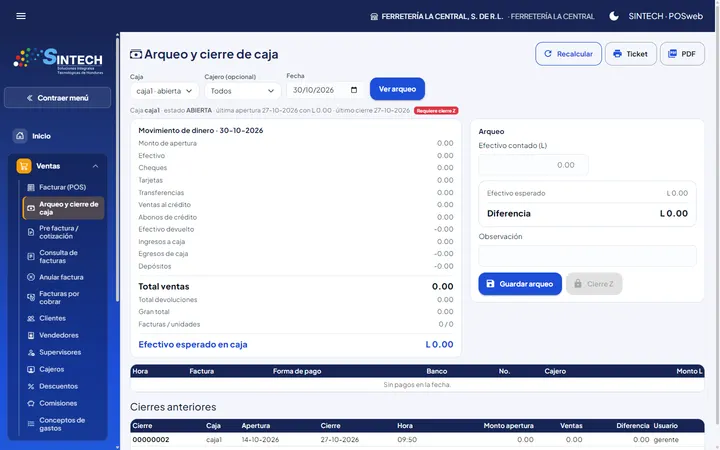720x450 pixels.
Task: Open the Fecha calendar picker icon
Action: (354, 90)
